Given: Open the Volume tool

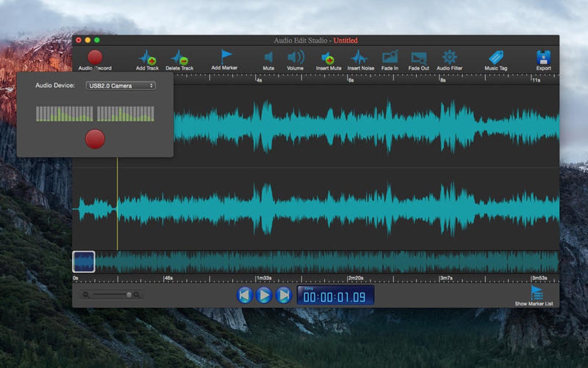Looking at the screenshot, I should [295, 57].
